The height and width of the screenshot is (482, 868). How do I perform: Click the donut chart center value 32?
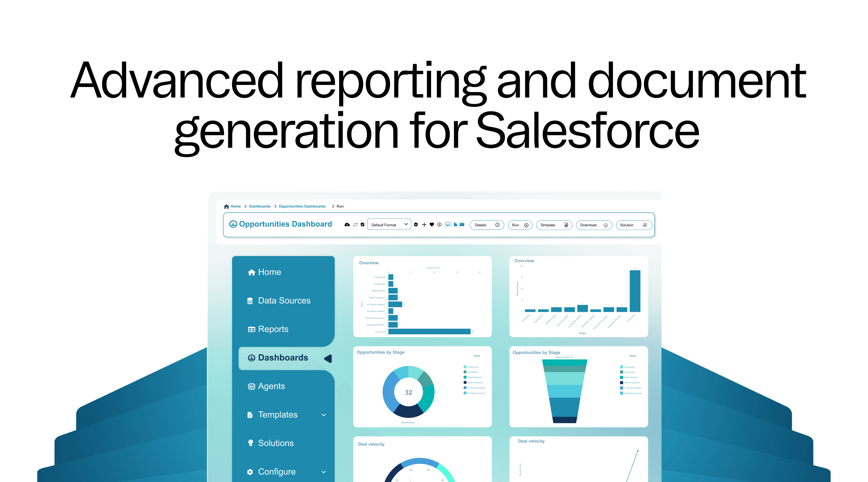pos(408,393)
